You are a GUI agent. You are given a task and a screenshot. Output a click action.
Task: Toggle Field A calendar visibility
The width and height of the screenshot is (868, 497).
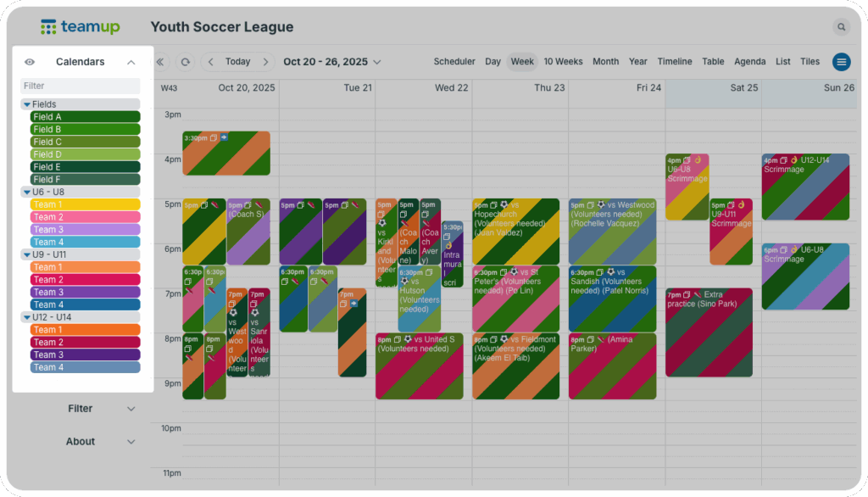tap(85, 117)
